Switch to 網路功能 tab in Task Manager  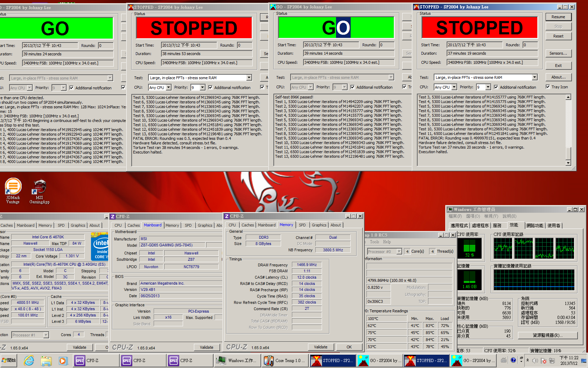point(535,225)
